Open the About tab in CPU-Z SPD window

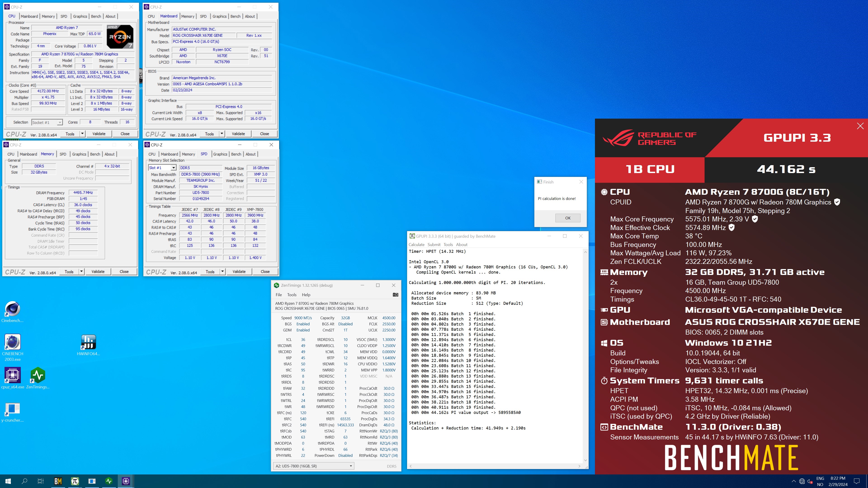(x=250, y=154)
